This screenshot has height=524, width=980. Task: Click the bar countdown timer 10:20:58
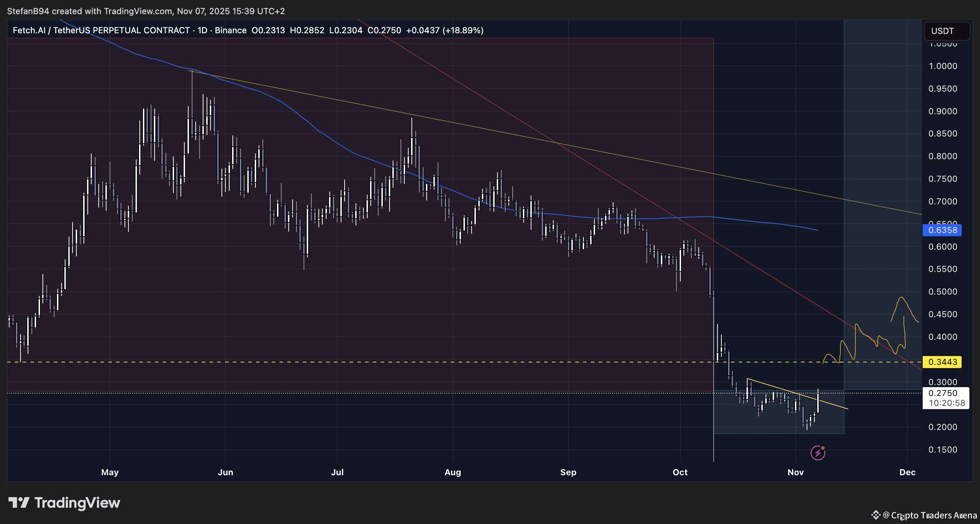946,403
